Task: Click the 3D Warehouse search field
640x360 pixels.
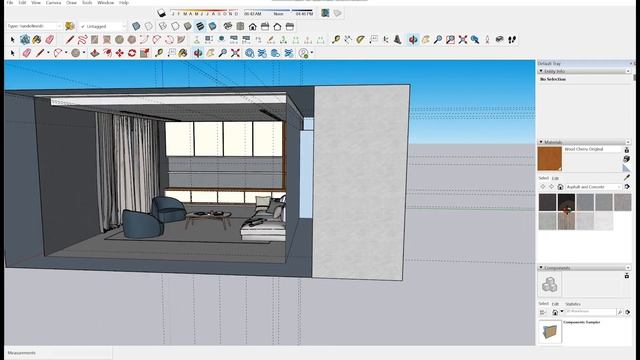Action: [590, 312]
